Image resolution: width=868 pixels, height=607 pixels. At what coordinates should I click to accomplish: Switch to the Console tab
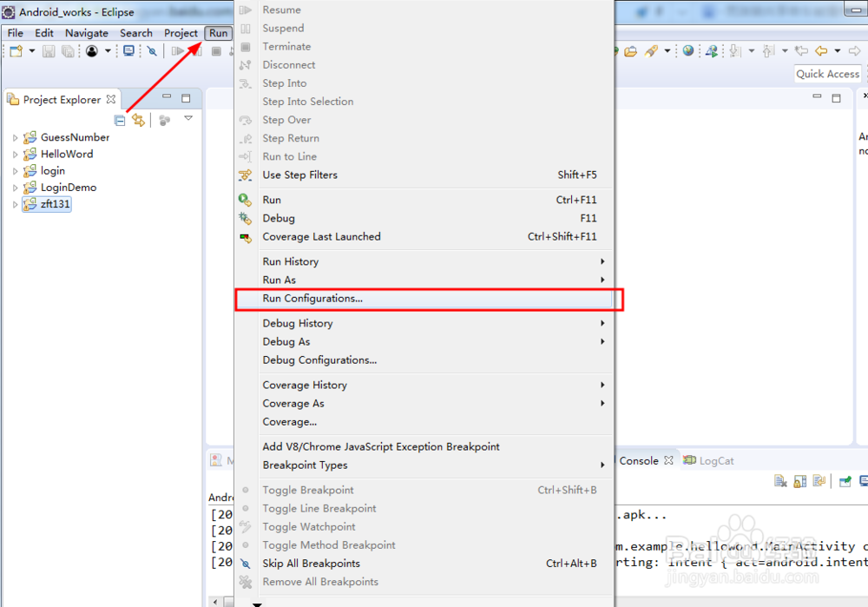(x=638, y=461)
